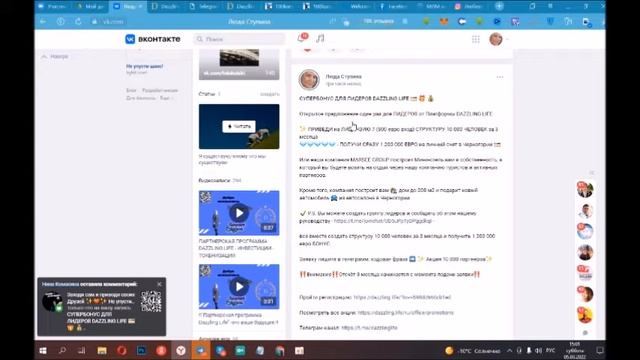Image resolution: width=640 pixels, height=360 pixels.
Task: Switch to the active VK browser tab
Action: pyautogui.click(x=129, y=7)
